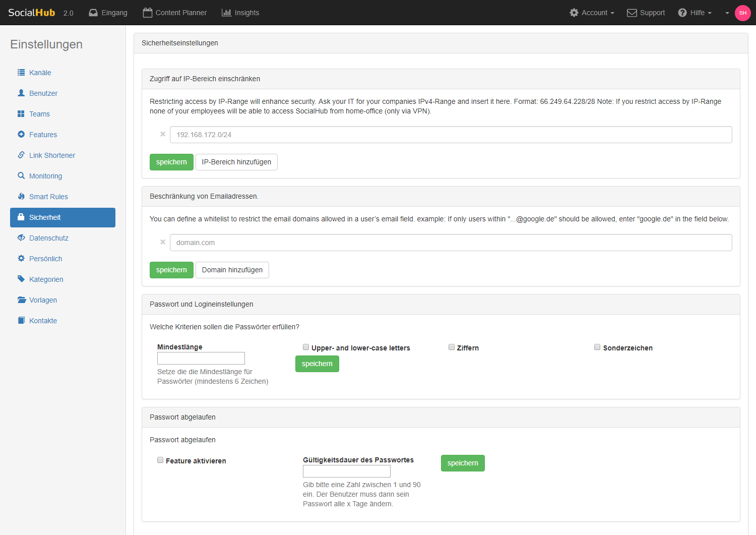
Task: Click IP-Bereich hinzufügen button
Action: pos(236,162)
